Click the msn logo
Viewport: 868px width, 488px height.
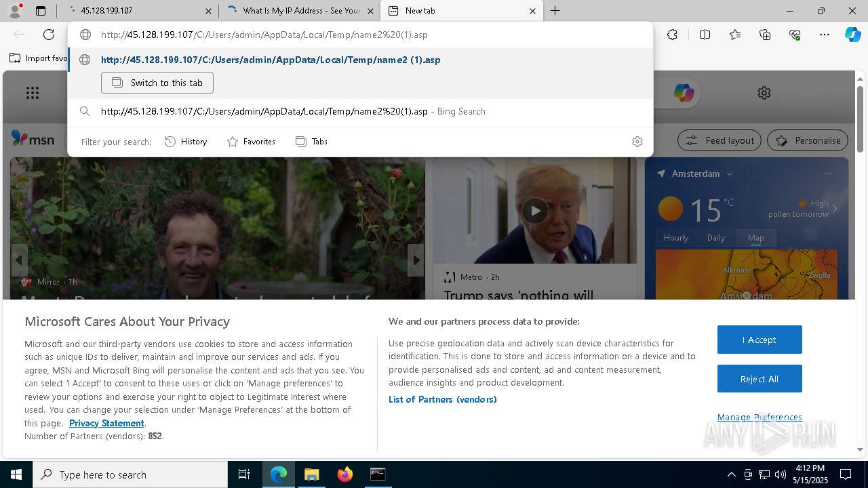pos(33,139)
